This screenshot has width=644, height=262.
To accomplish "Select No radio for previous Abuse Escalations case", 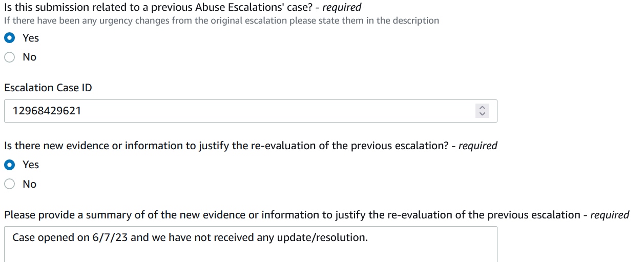I will (9, 57).
